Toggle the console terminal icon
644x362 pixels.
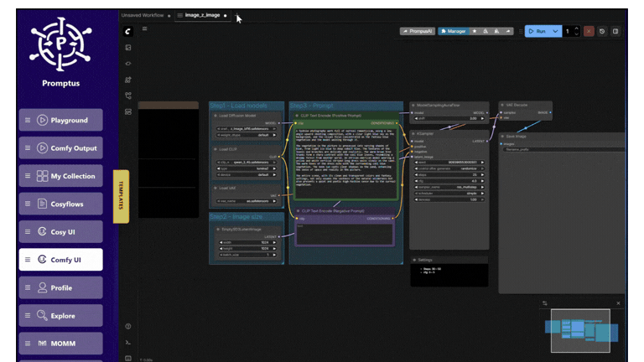[x=128, y=342]
